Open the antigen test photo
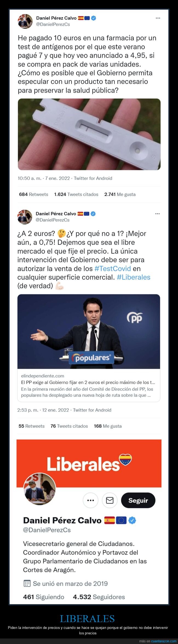Image resolution: width=178 pixels, height=644 pixels. (x=89, y=134)
